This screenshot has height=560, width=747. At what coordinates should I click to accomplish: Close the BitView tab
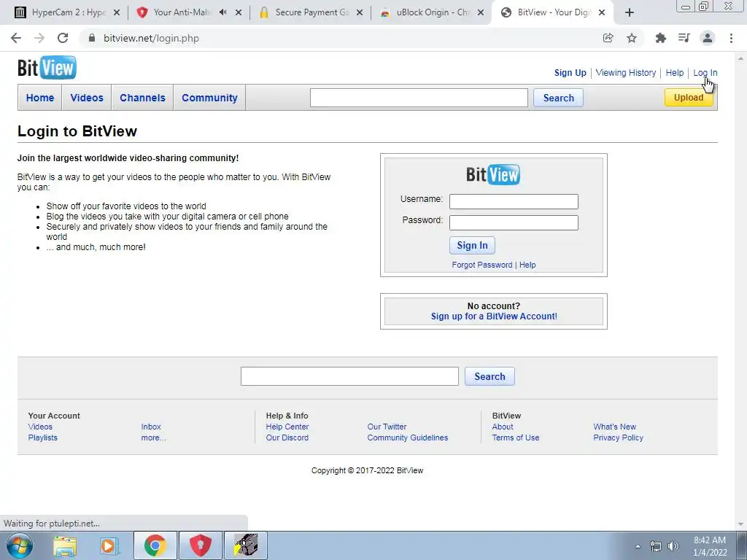point(602,13)
